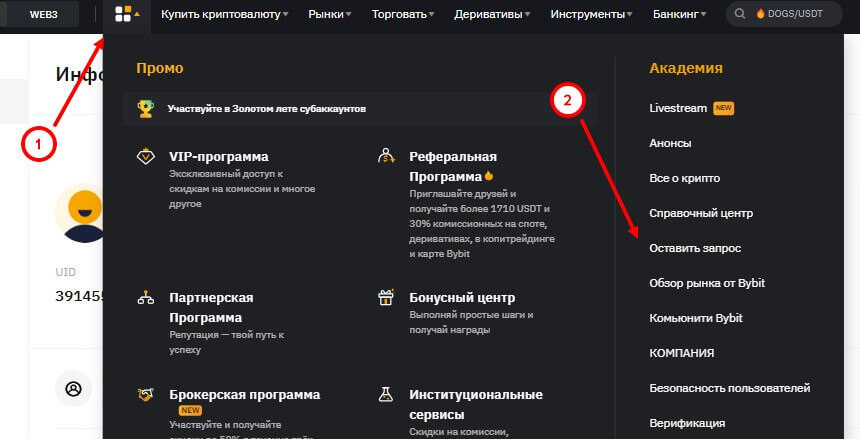Image resolution: width=860 pixels, height=439 pixels.
Task: Click the VIP-программа diamond icon
Action: [146, 157]
